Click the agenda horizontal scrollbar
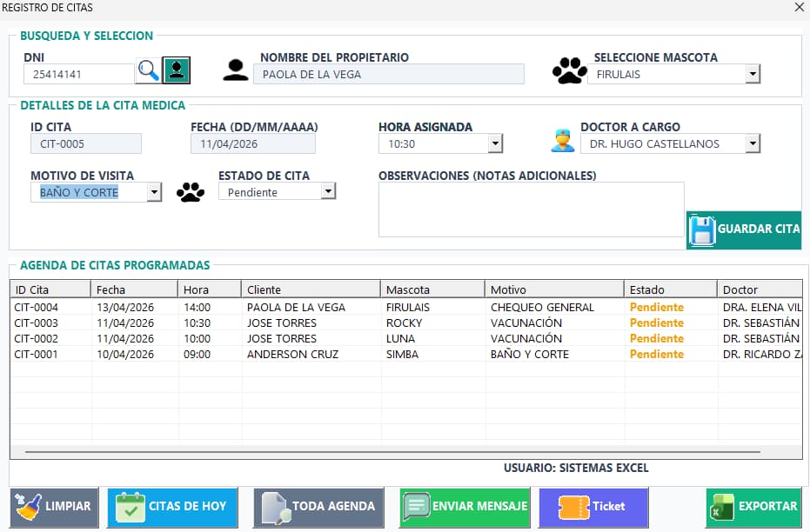Screen dimensions: 810x532 click(392, 452)
